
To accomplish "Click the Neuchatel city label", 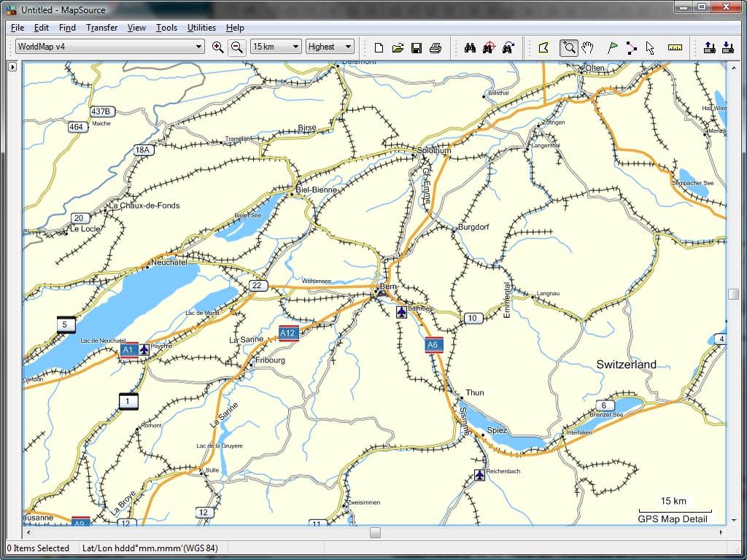I will pyautogui.click(x=169, y=262).
